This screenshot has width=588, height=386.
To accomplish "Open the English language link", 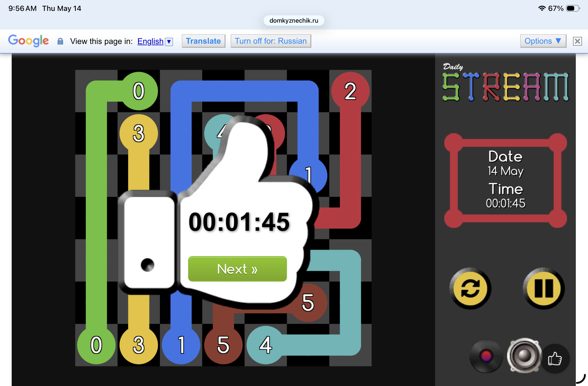I will 150,41.
